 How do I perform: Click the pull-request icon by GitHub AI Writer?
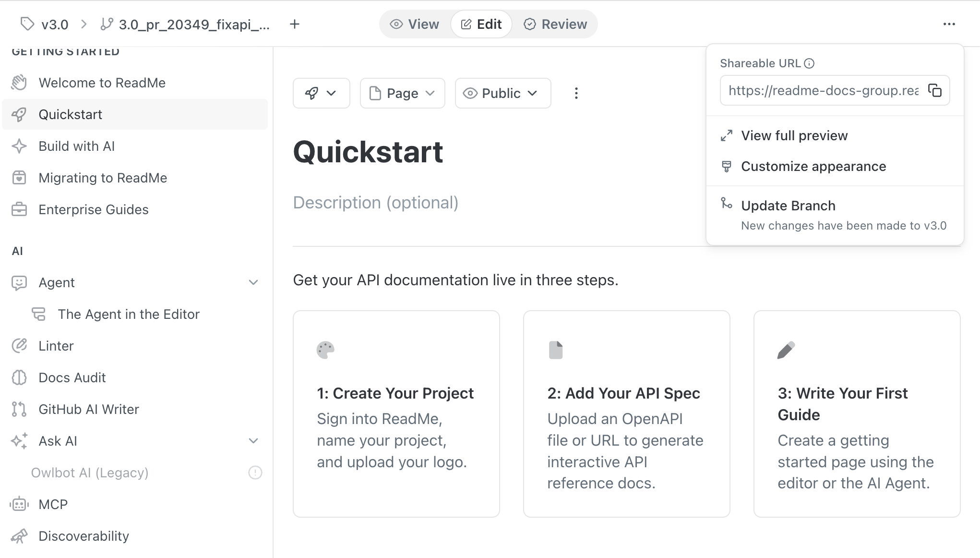[x=19, y=409]
